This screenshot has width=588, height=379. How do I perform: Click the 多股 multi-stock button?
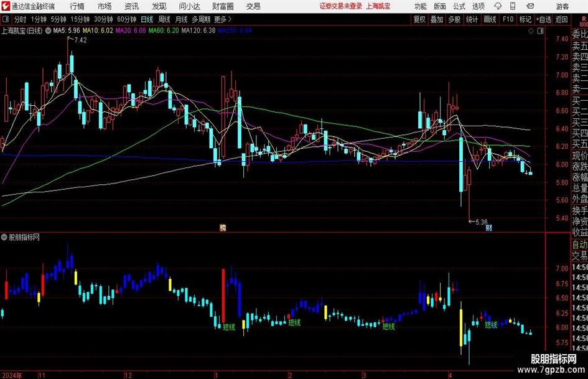coord(454,19)
